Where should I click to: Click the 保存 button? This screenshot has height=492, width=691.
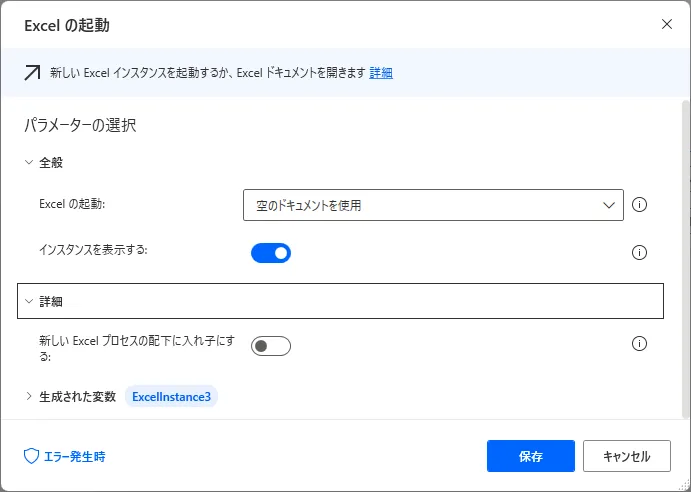(530, 456)
